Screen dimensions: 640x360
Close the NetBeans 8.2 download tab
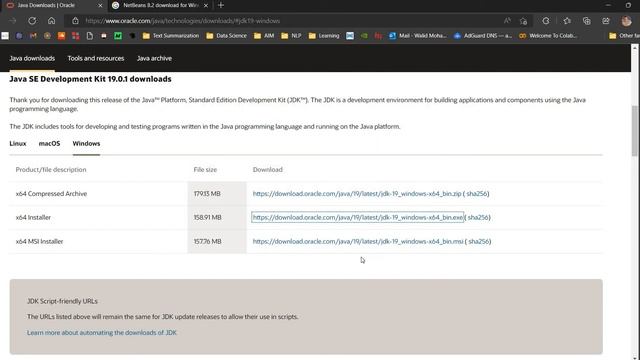206,5
